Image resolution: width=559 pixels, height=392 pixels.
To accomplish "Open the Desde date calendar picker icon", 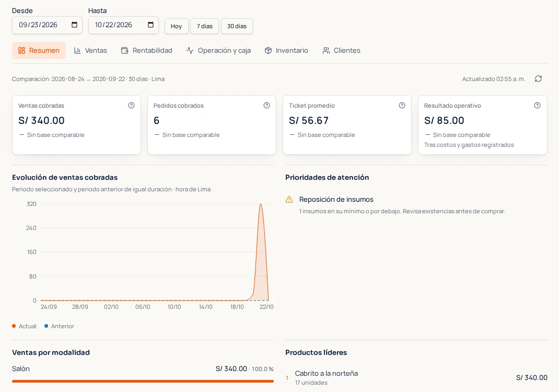I will [x=74, y=25].
